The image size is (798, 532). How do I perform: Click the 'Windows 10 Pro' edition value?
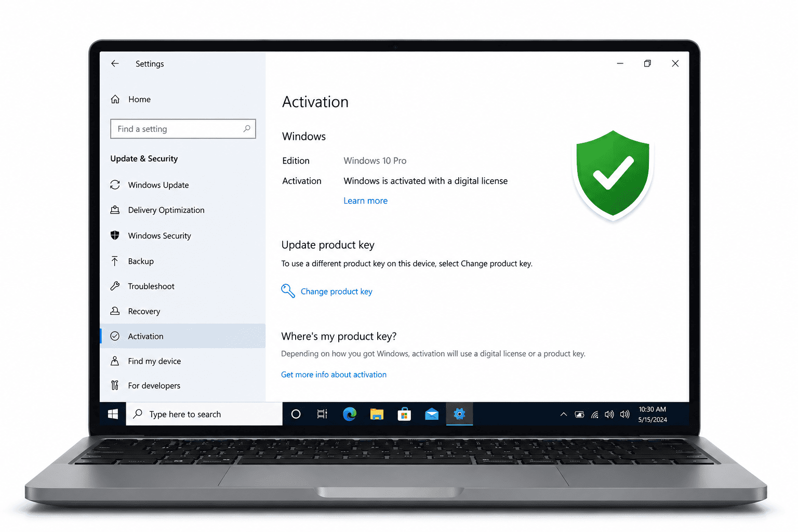point(375,161)
